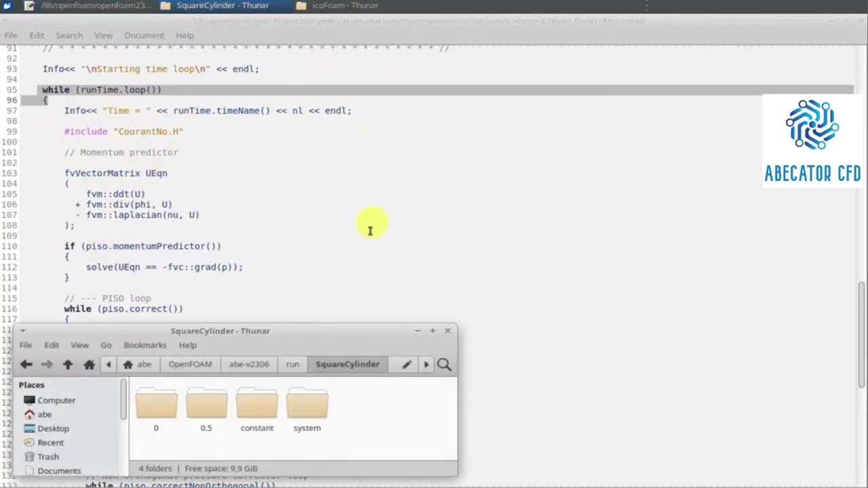Image resolution: width=868 pixels, height=488 pixels.
Task: Click the #include "CourantNo.H" line
Action: click(x=123, y=131)
